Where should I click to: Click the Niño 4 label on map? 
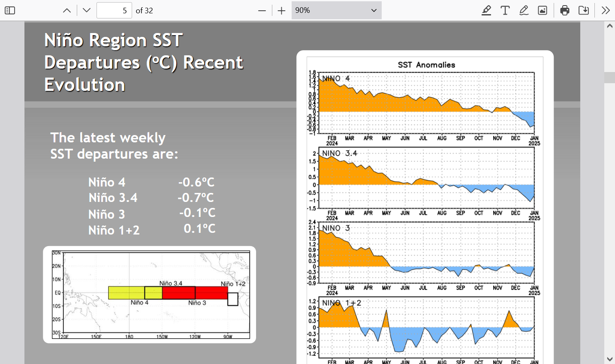click(x=139, y=302)
